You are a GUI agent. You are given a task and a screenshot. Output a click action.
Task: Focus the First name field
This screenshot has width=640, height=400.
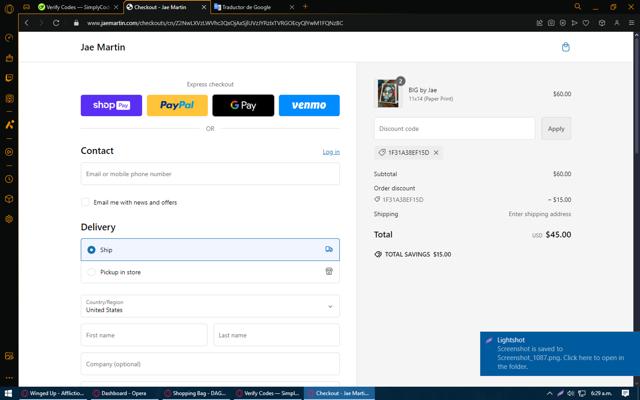[144, 335]
